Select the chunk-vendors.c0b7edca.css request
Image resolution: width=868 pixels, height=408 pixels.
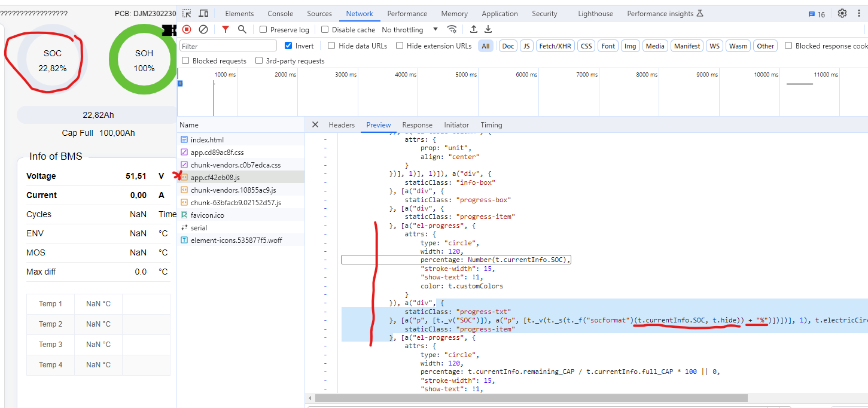(x=241, y=165)
